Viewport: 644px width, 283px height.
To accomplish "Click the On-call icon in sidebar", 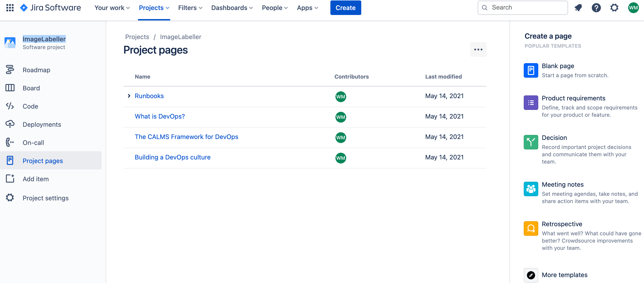I will [10, 142].
